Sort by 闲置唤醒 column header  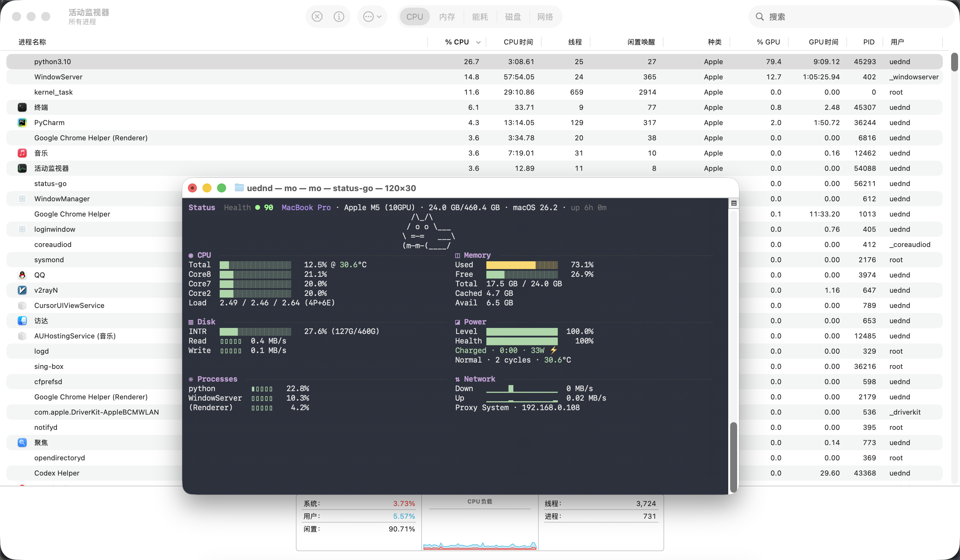coord(641,42)
